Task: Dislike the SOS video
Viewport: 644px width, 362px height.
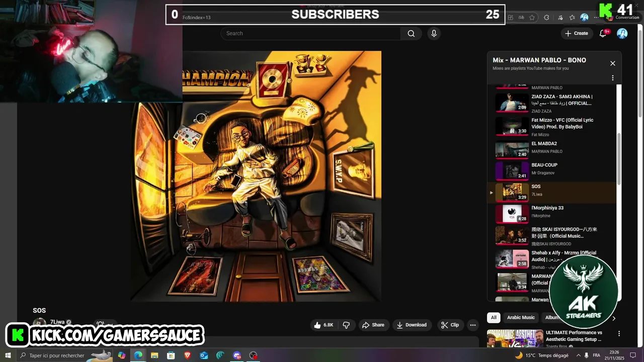Action: tap(346, 325)
